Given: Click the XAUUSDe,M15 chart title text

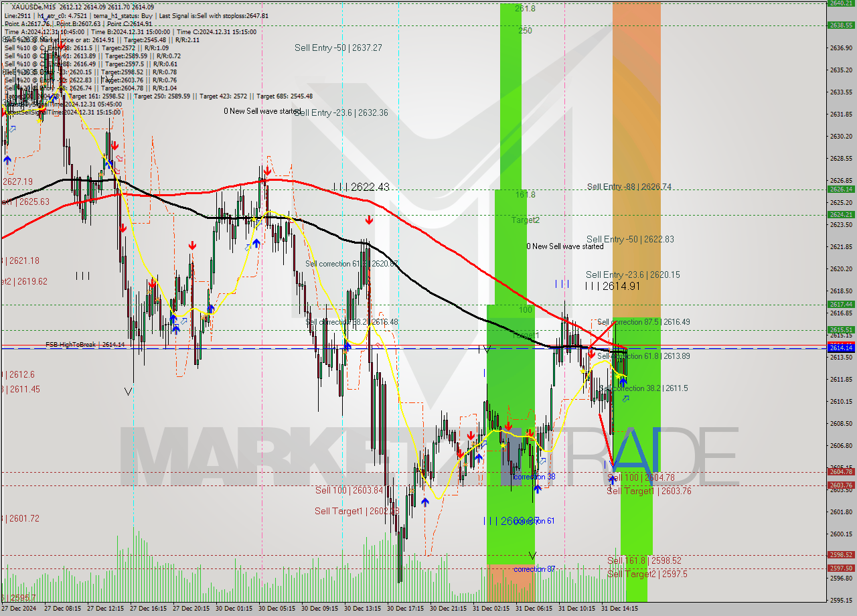Looking at the screenshot, I should (35, 7).
